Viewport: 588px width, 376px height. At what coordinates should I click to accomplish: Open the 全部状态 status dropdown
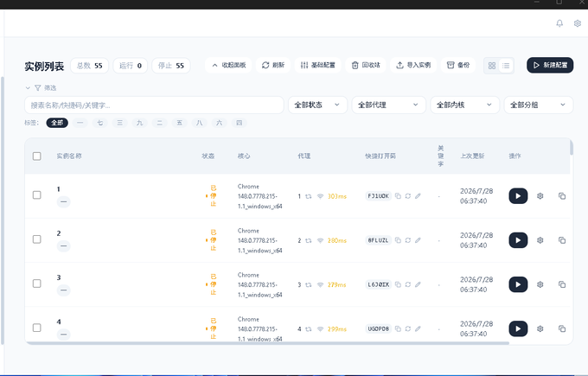pos(317,105)
